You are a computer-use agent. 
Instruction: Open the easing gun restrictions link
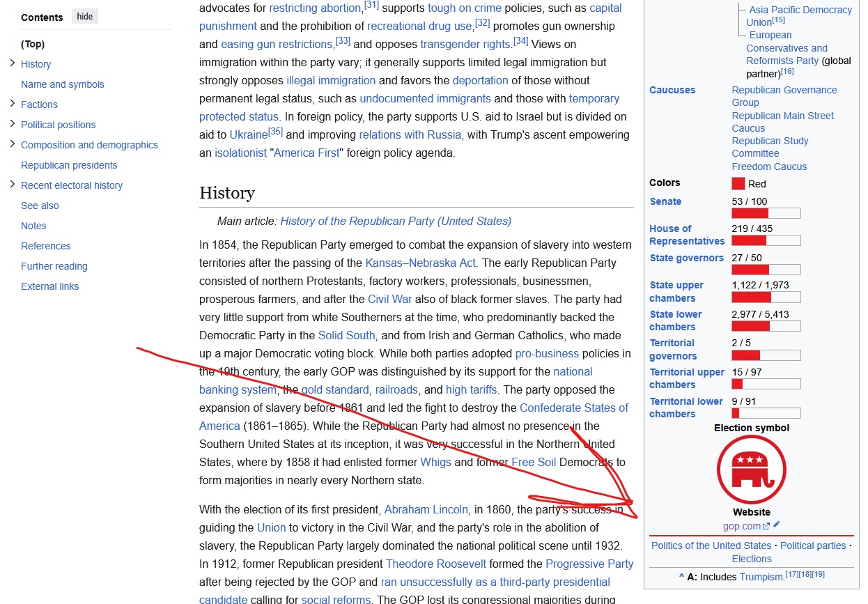(277, 44)
